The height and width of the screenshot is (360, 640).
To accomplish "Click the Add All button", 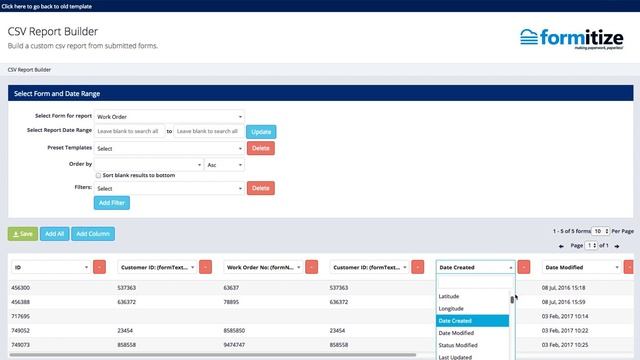I will tap(54, 234).
